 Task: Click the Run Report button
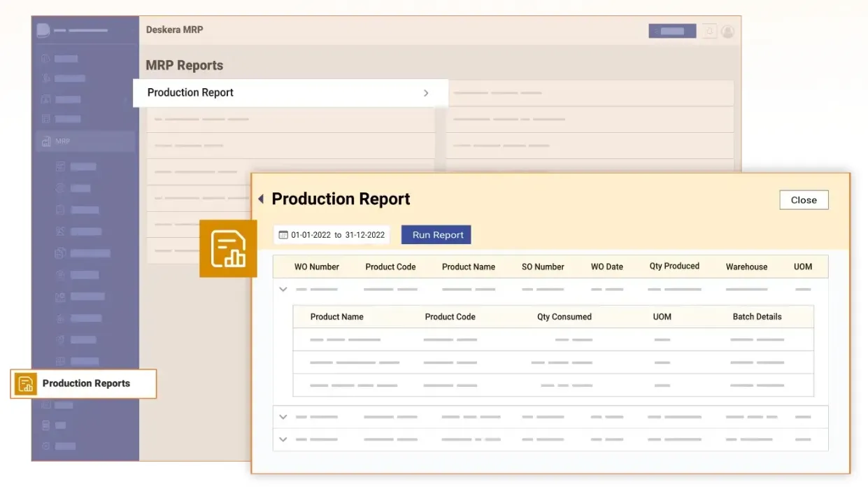point(437,235)
